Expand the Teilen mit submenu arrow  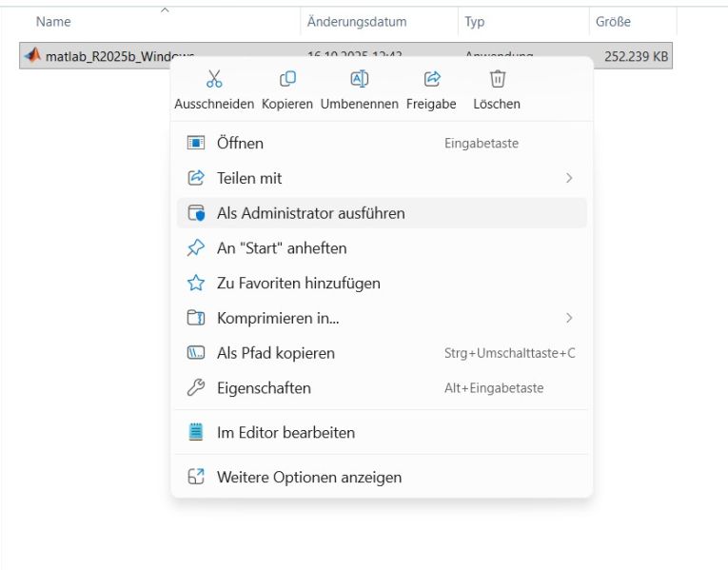click(x=569, y=178)
